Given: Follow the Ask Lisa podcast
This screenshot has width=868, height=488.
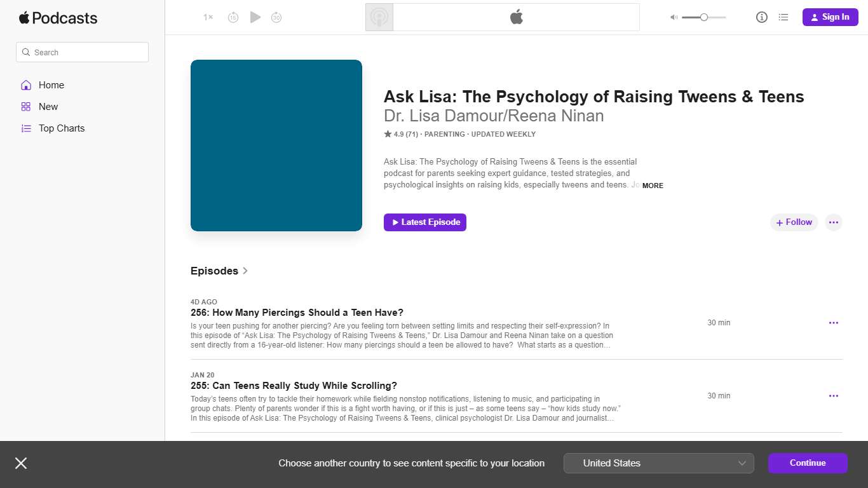Looking at the screenshot, I should (x=793, y=222).
